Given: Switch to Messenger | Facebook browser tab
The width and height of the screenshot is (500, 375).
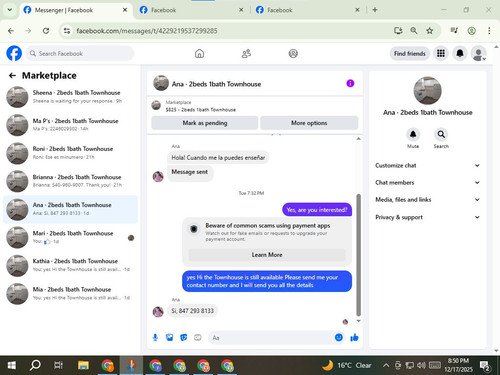Looking at the screenshot, I should click(75, 10).
